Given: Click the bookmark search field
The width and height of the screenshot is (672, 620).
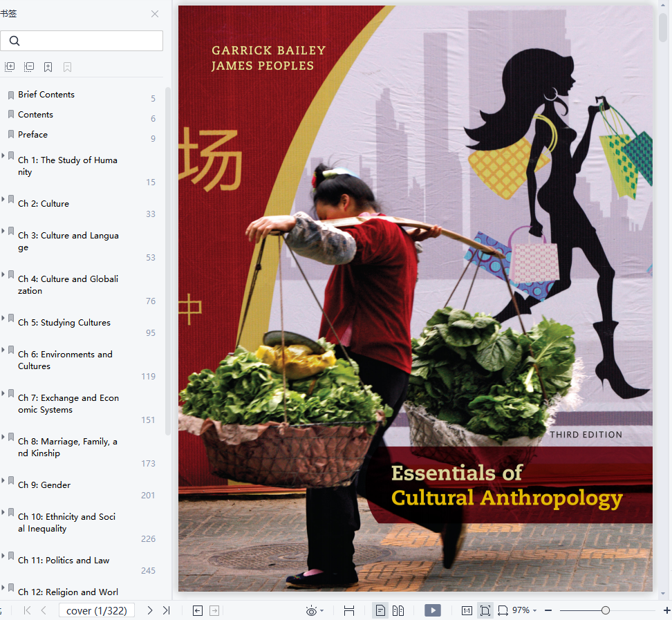Looking at the screenshot, I should point(82,41).
